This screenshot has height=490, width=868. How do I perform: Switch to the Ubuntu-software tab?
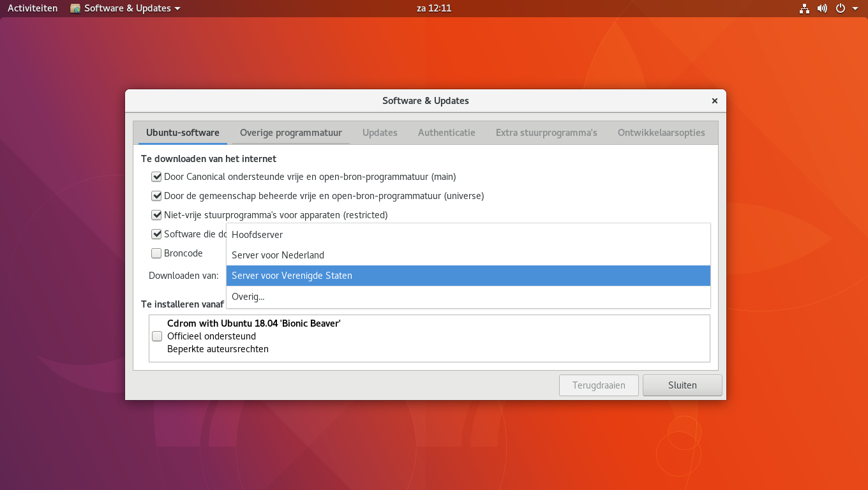click(x=183, y=133)
